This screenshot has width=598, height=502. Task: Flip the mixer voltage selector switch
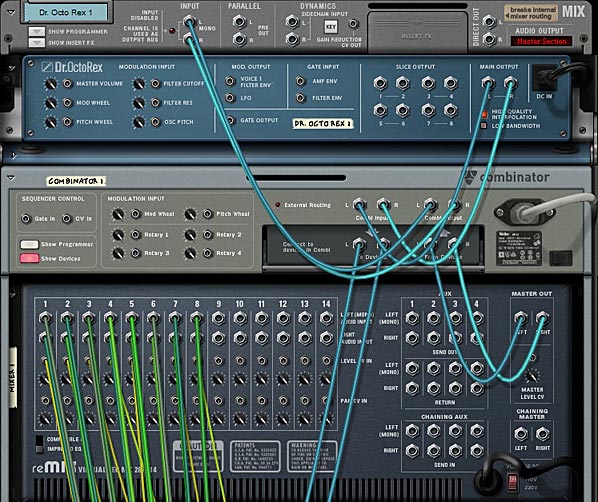(512, 482)
